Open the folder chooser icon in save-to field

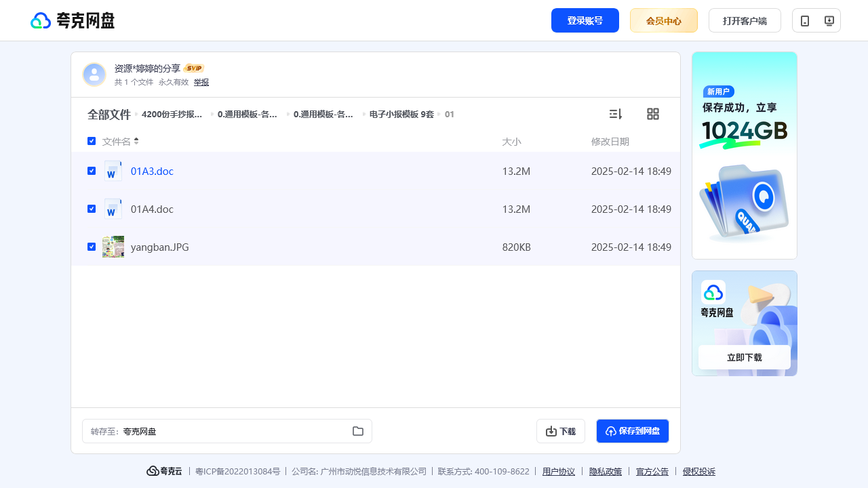coord(358,431)
